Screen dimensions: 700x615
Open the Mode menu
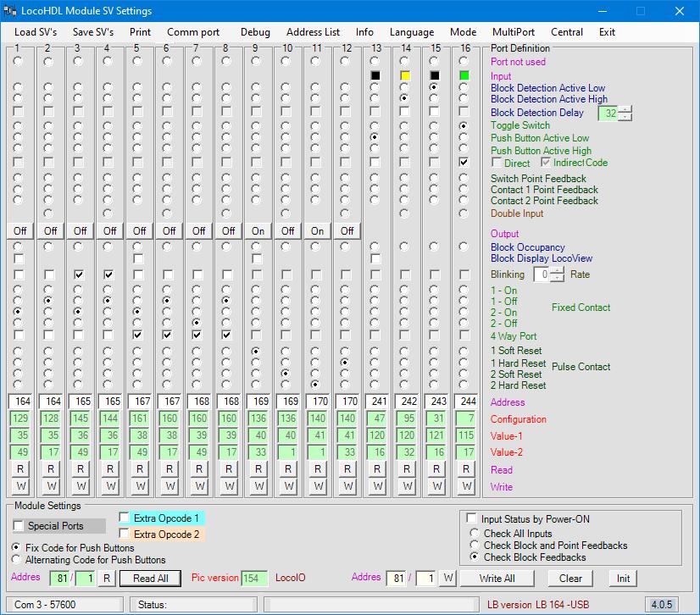(x=463, y=32)
